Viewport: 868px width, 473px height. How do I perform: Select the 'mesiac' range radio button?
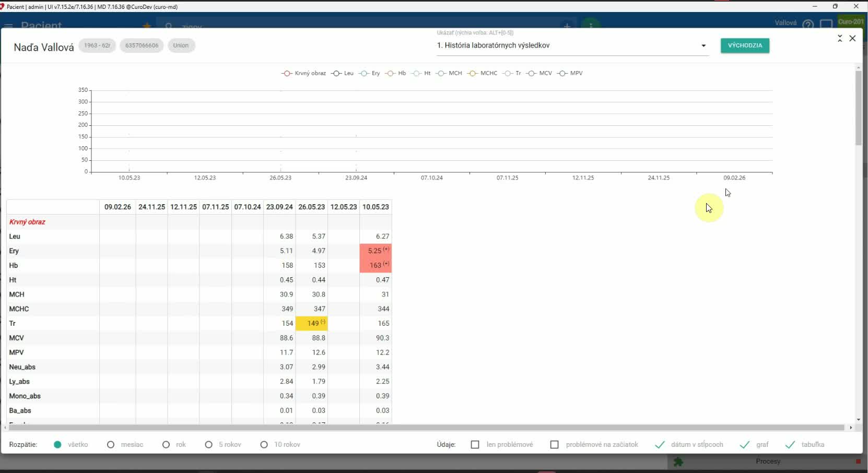point(111,445)
